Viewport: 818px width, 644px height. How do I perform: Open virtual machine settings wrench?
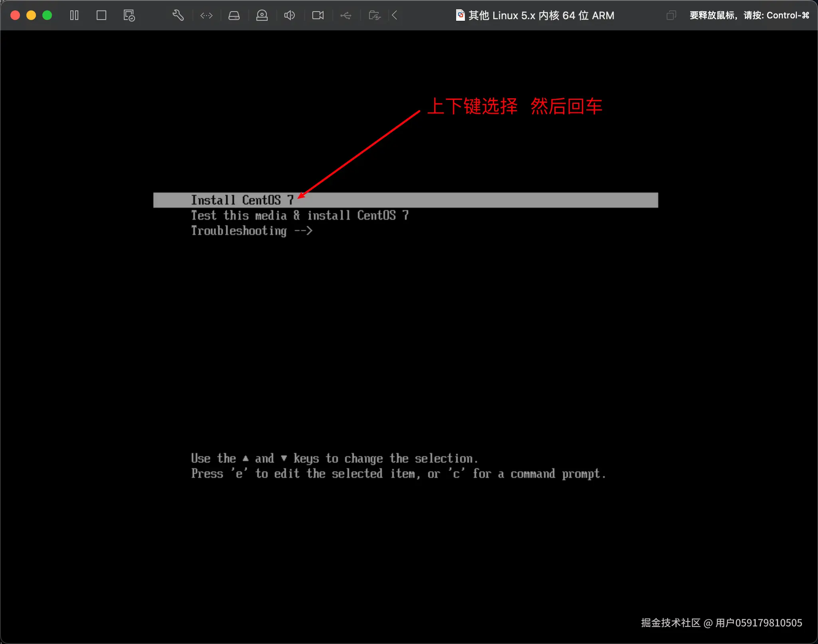click(178, 16)
